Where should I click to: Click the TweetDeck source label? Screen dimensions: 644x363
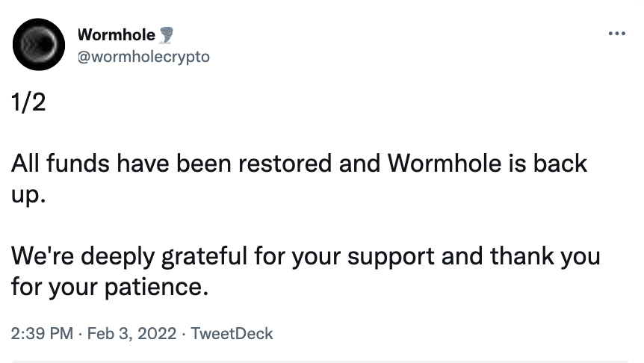232,333
